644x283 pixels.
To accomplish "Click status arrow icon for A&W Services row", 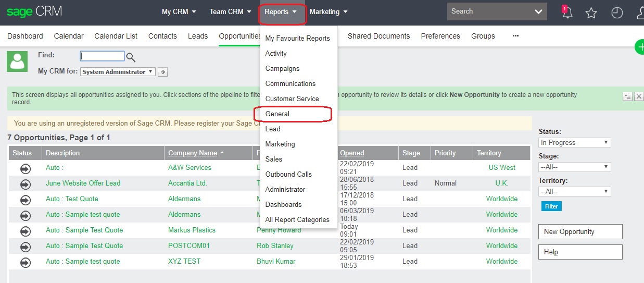I will point(25,168).
